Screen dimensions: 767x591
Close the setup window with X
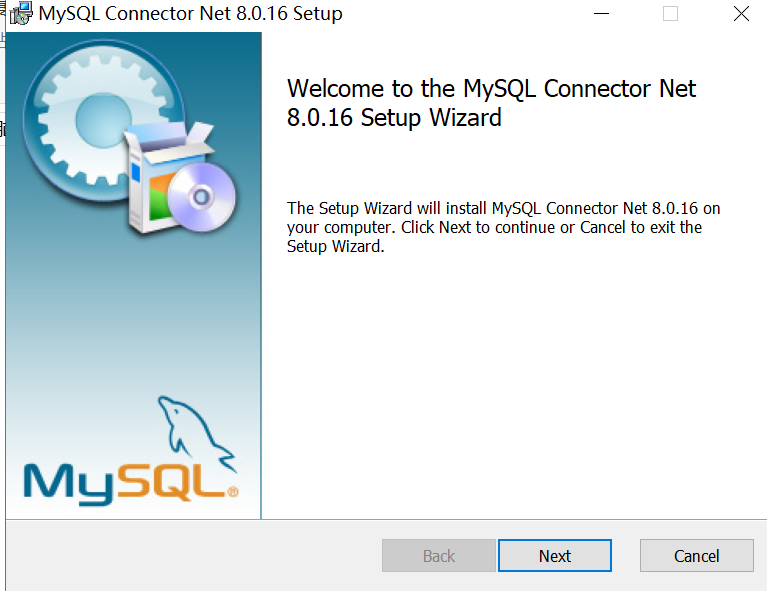pos(741,13)
